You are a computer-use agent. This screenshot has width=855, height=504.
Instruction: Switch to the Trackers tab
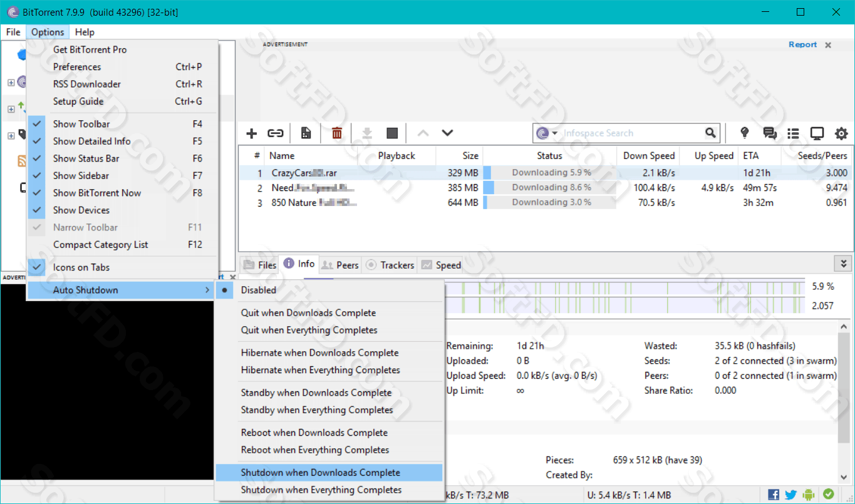[x=390, y=265]
